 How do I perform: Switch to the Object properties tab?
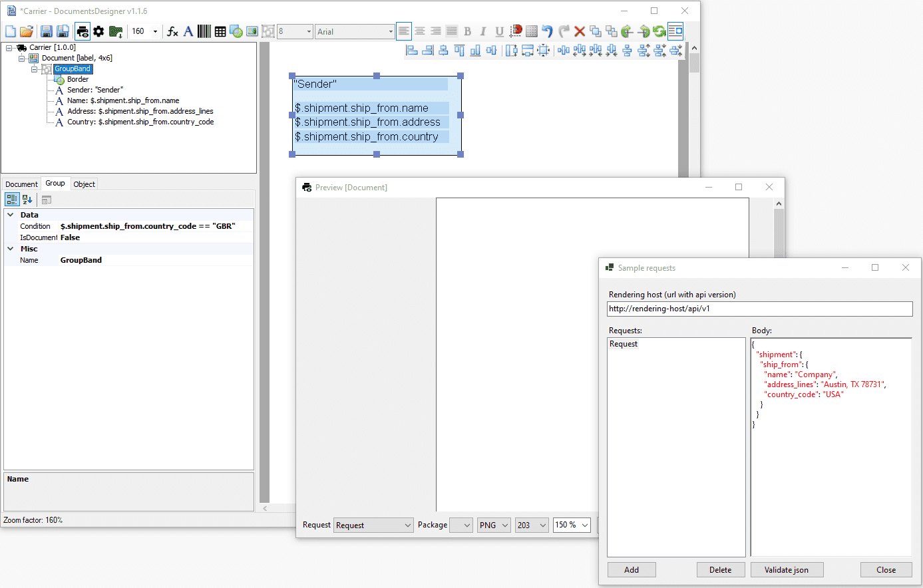(85, 184)
